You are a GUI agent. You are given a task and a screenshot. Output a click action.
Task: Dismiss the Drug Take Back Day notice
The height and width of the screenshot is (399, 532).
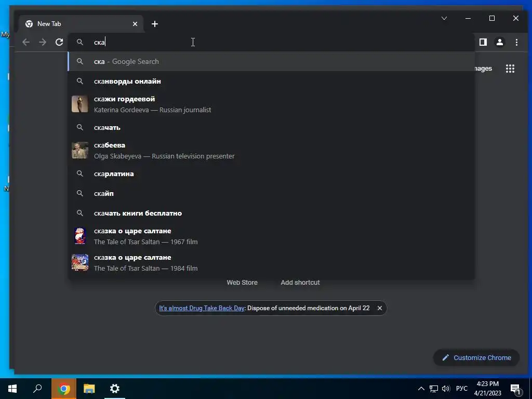(380, 308)
